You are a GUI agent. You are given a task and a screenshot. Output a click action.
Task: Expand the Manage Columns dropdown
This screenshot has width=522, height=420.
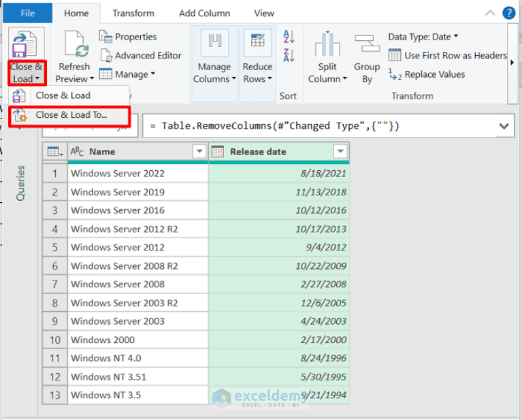coord(233,78)
